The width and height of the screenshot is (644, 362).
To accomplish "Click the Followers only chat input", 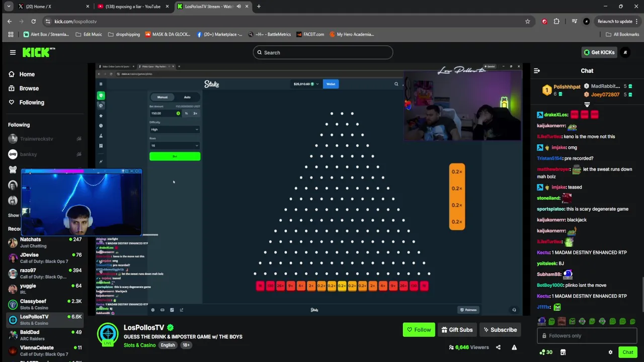I will click(587, 336).
